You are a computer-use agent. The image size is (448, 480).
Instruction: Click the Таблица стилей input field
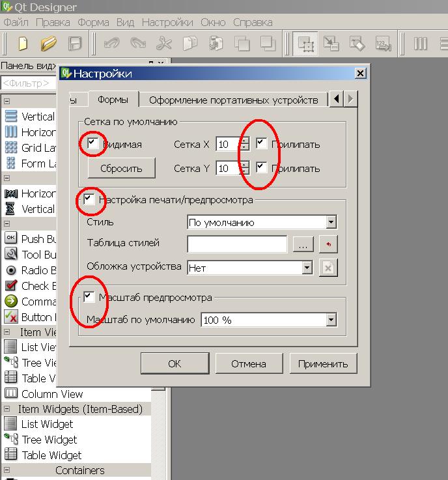pyautogui.click(x=237, y=244)
